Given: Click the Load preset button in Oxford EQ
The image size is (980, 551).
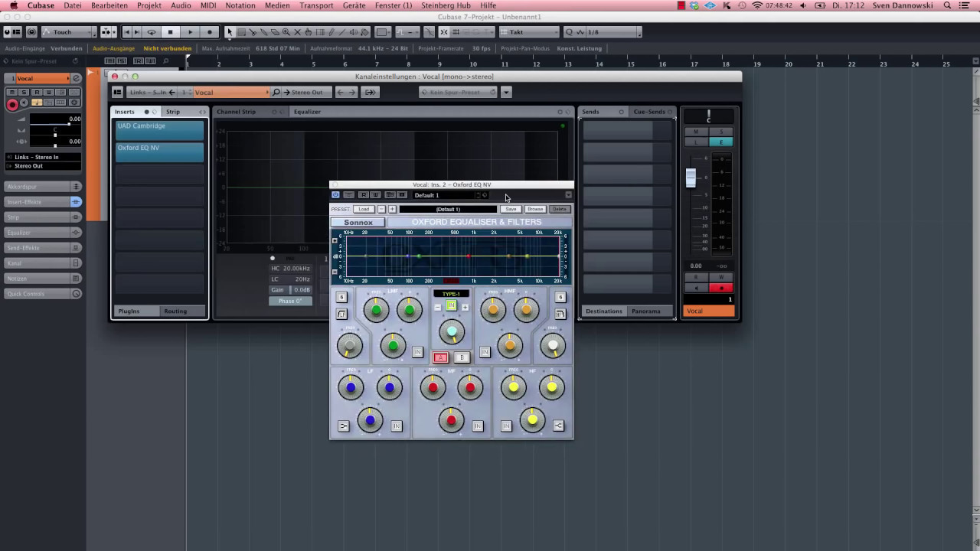Looking at the screenshot, I should point(364,209).
